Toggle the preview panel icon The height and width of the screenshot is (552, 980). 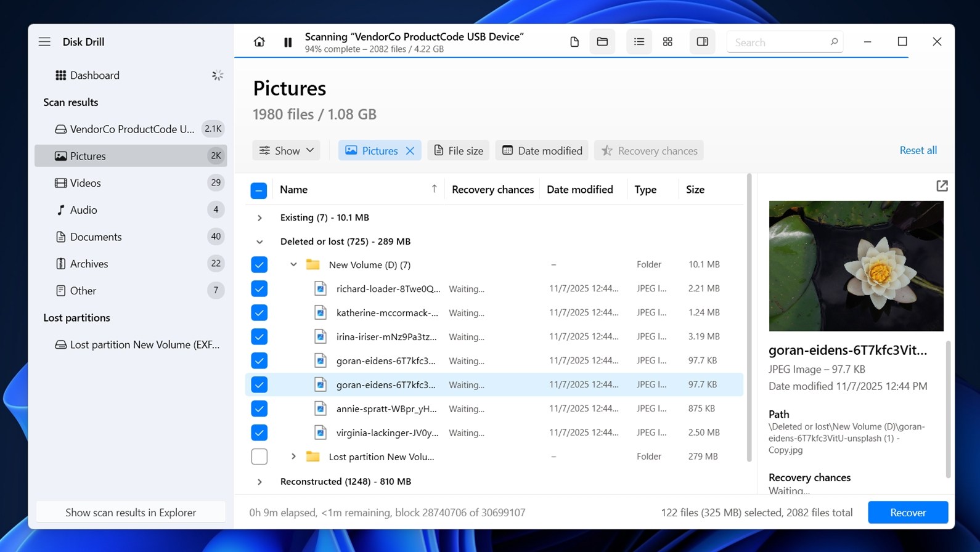(702, 42)
